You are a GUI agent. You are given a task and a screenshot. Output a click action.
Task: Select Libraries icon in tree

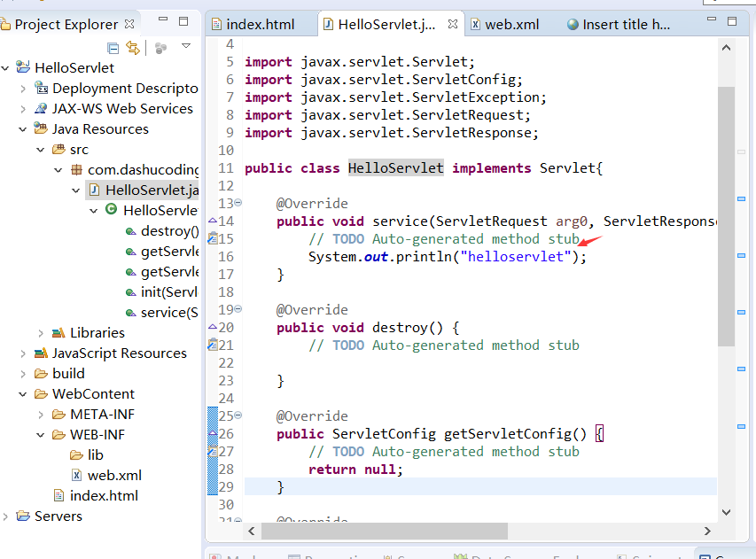click(58, 332)
